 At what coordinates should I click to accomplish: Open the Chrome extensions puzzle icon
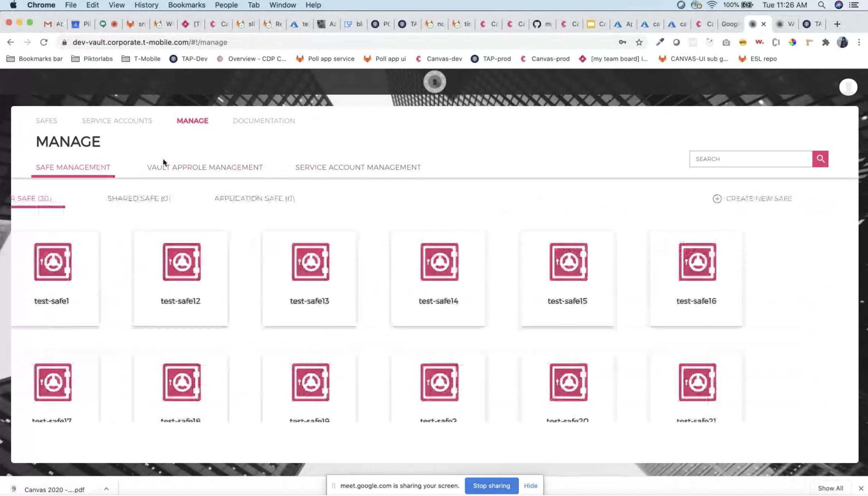click(825, 42)
